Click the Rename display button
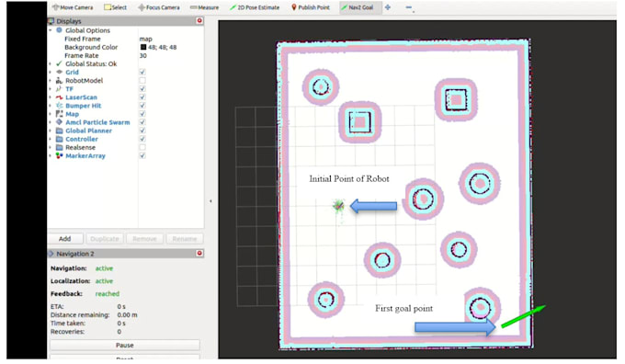 pyautogui.click(x=185, y=238)
